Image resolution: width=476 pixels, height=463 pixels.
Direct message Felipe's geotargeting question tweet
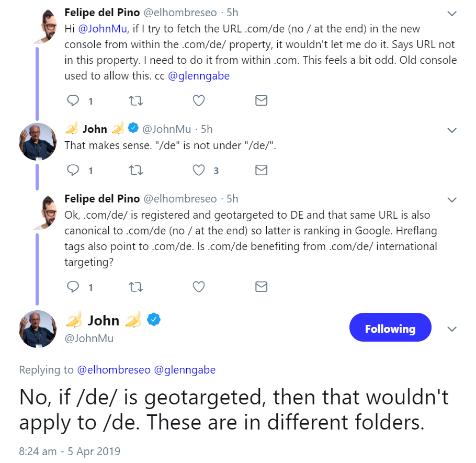[x=261, y=287]
